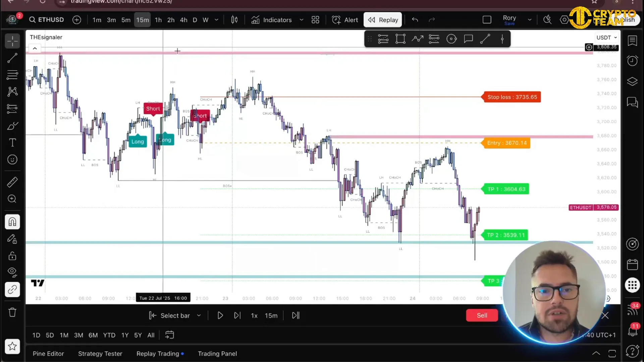Switch to the 5m timeframe

pos(126,20)
